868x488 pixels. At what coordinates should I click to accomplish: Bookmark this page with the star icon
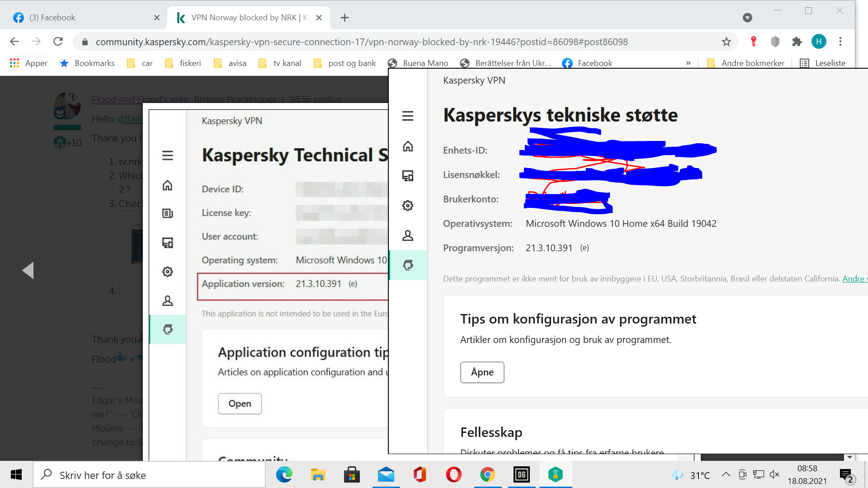click(726, 42)
